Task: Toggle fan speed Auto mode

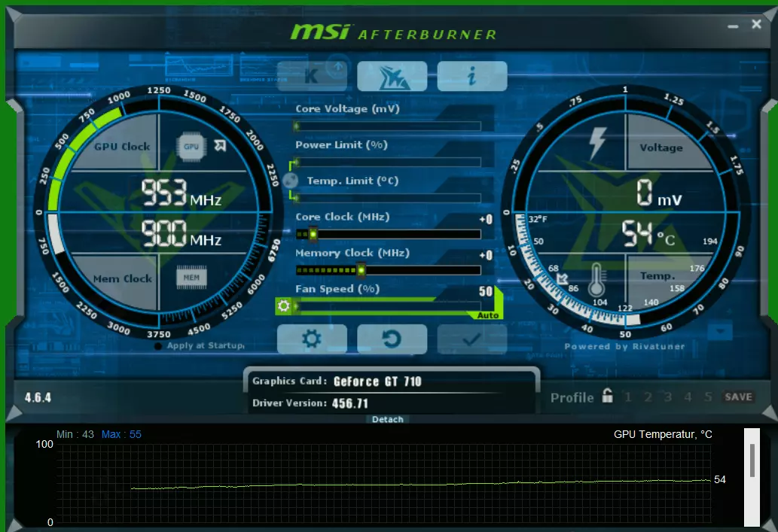Action: [x=488, y=315]
